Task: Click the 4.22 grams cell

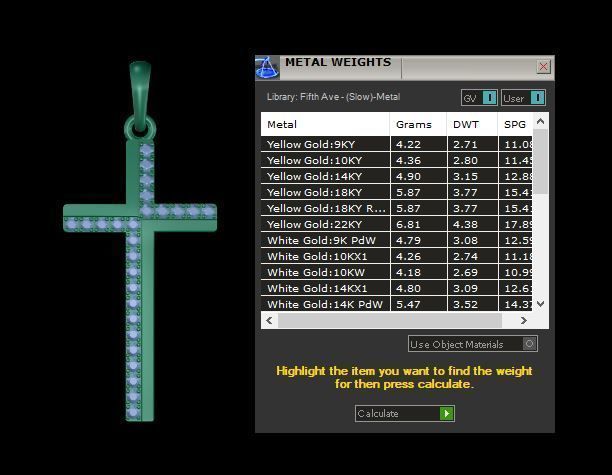Action: (418, 144)
